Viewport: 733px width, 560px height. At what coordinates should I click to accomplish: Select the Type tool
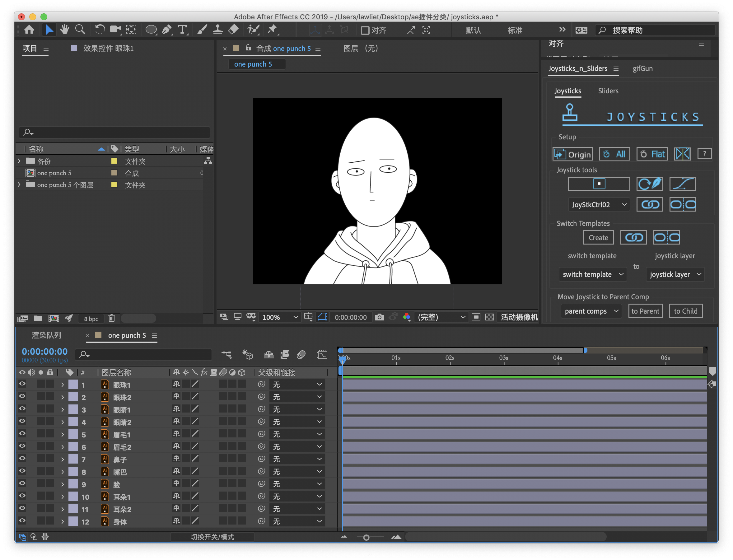182,30
